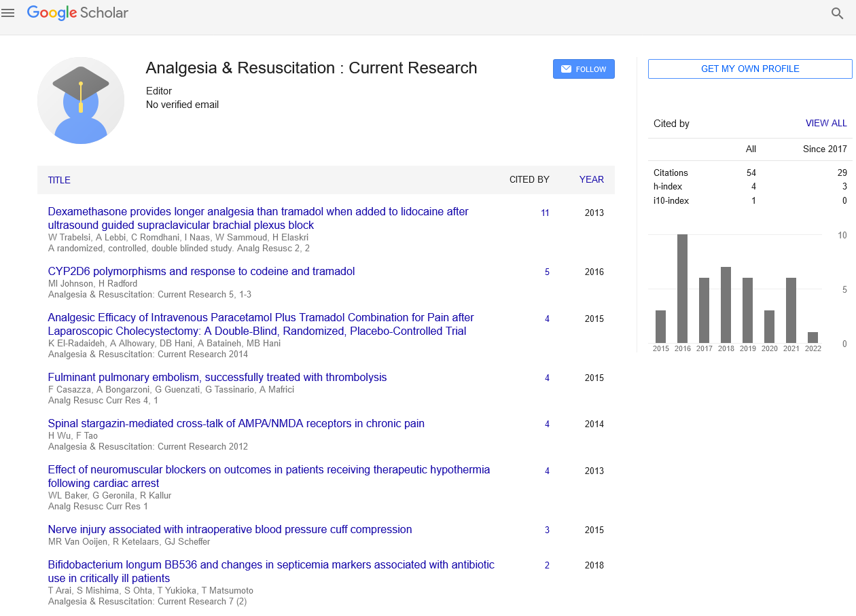Viewport: 856px width, 616px height.
Task: Click the i10-index row label
Action: [x=671, y=200]
